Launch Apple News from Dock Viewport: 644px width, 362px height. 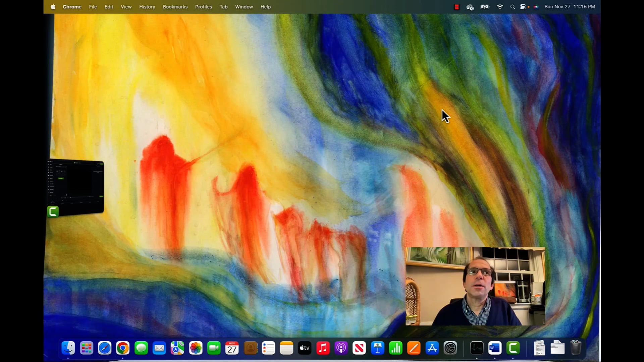(x=359, y=348)
